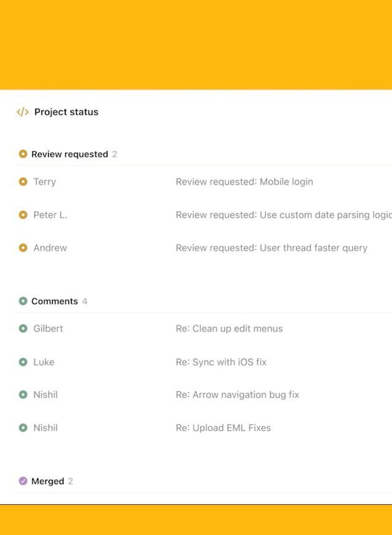Click the green comment icon beside Gilbert
The width and height of the screenshot is (392, 535).
coord(23,329)
